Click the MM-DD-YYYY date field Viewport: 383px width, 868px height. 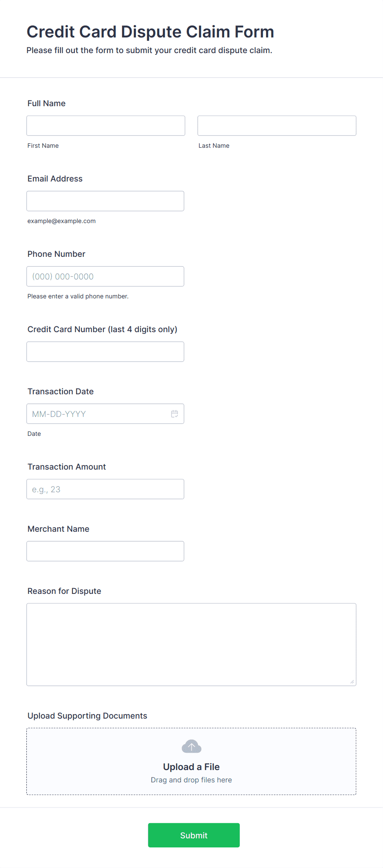click(x=105, y=414)
